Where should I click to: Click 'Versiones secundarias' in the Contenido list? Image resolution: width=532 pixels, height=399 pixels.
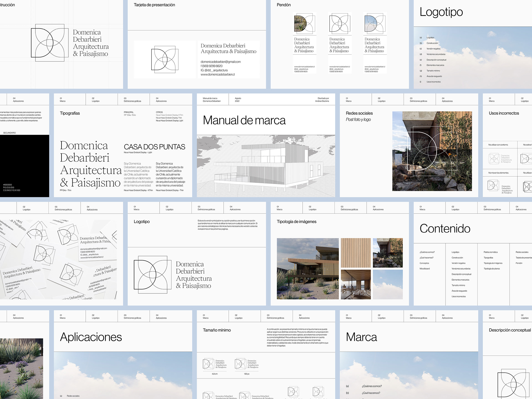(461, 269)
